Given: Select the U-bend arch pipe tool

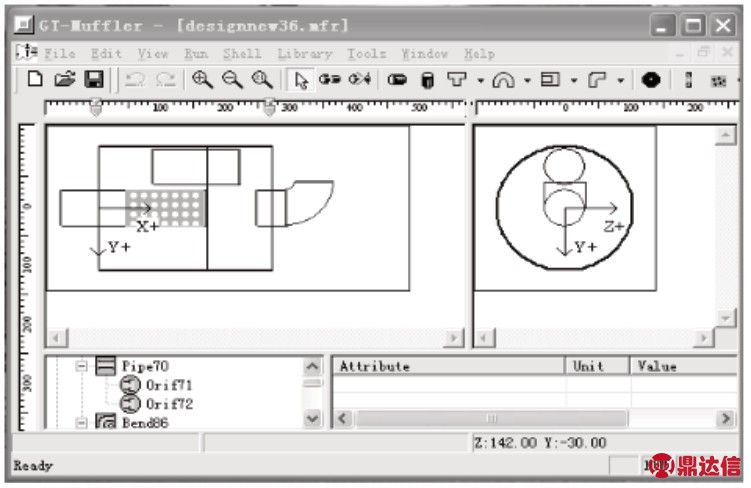Looking at the screenshot, I should click(503, 79).
